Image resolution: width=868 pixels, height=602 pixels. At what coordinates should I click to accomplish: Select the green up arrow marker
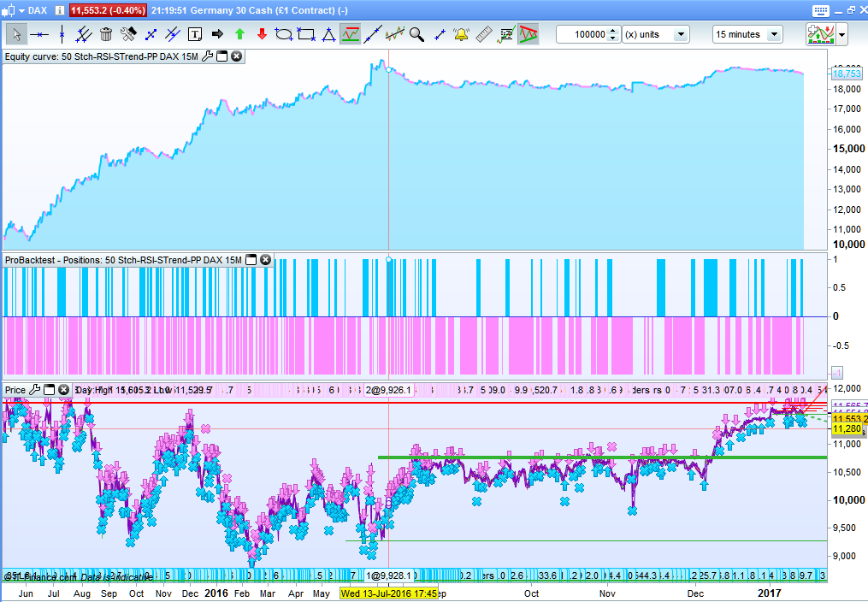pos(239,34)
